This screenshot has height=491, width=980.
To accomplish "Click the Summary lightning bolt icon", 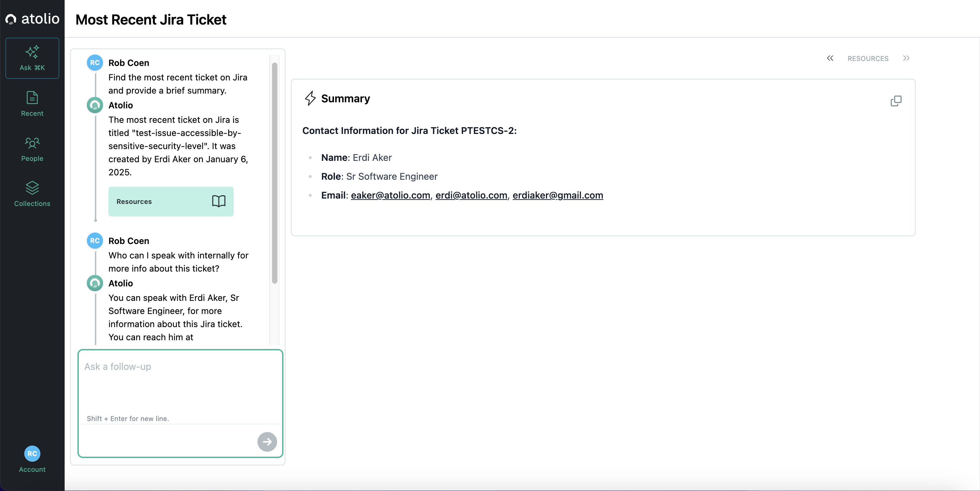I will (x=310, y=98).
